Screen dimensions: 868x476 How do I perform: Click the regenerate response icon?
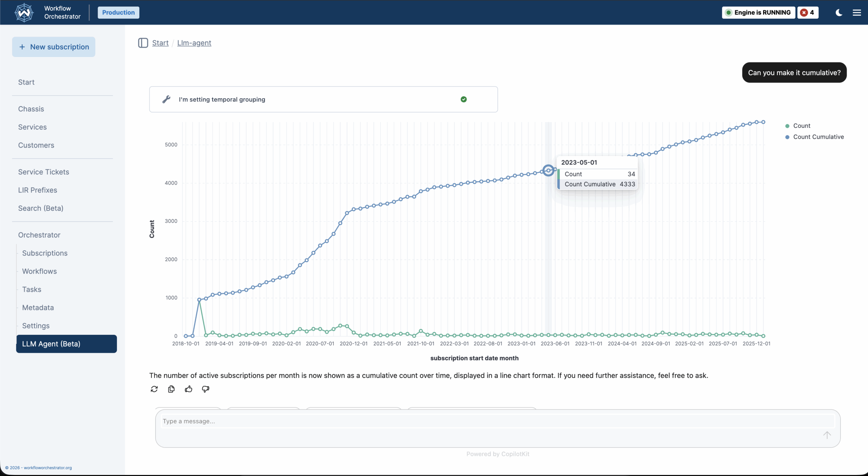[154, 389]
